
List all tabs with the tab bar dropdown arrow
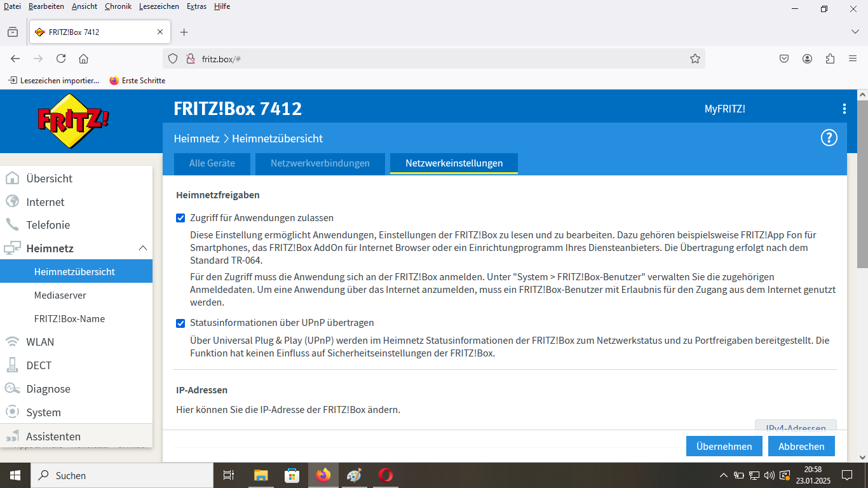coord(855,32)
